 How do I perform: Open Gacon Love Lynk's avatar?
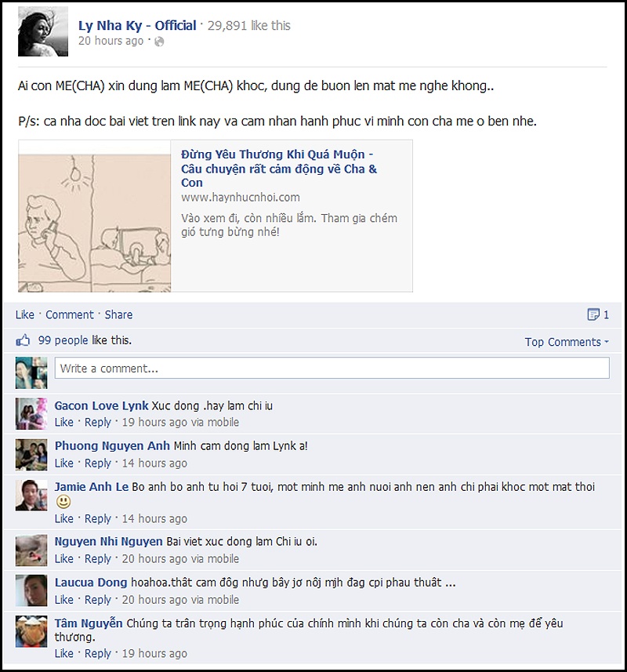pos(31,413)
